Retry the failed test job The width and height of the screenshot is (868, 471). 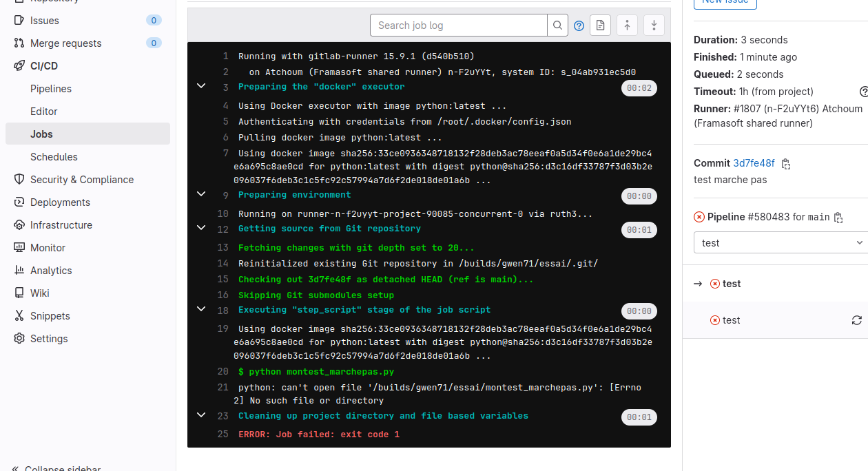click(856, 320)
